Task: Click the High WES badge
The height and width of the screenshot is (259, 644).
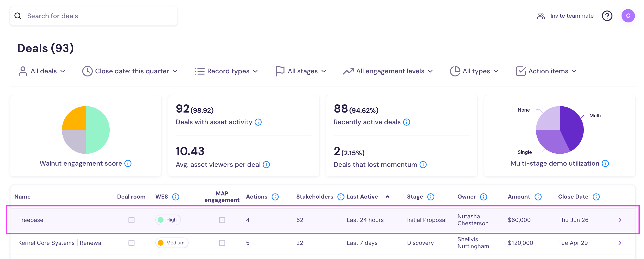Action: [x=168, y=220]
